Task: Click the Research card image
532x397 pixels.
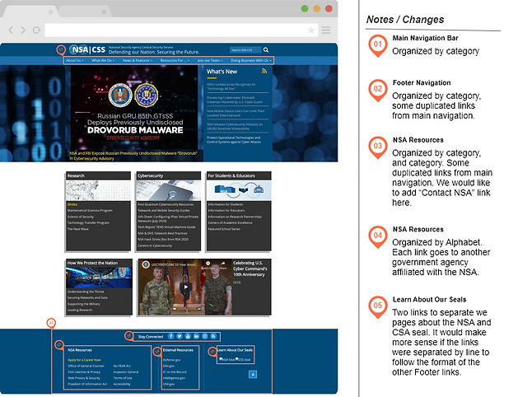Action: (x=98, y=190)
